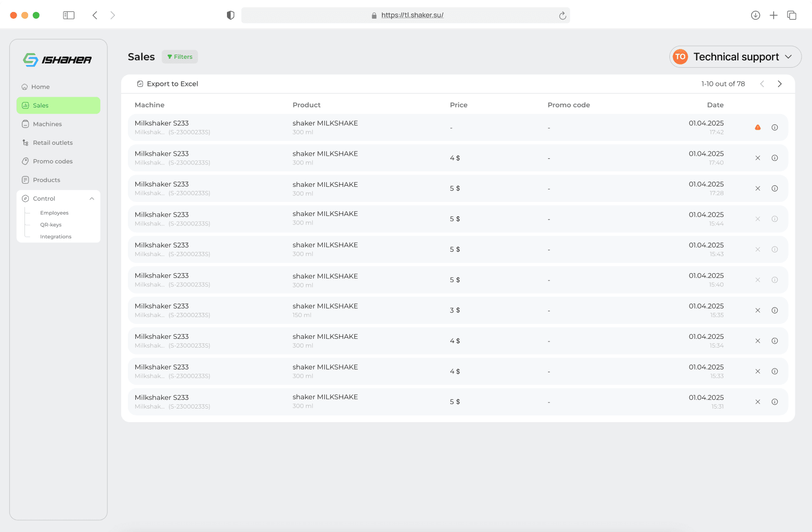Open Promo codes section
The image size is (812, 532).
[x=47, y=161]
